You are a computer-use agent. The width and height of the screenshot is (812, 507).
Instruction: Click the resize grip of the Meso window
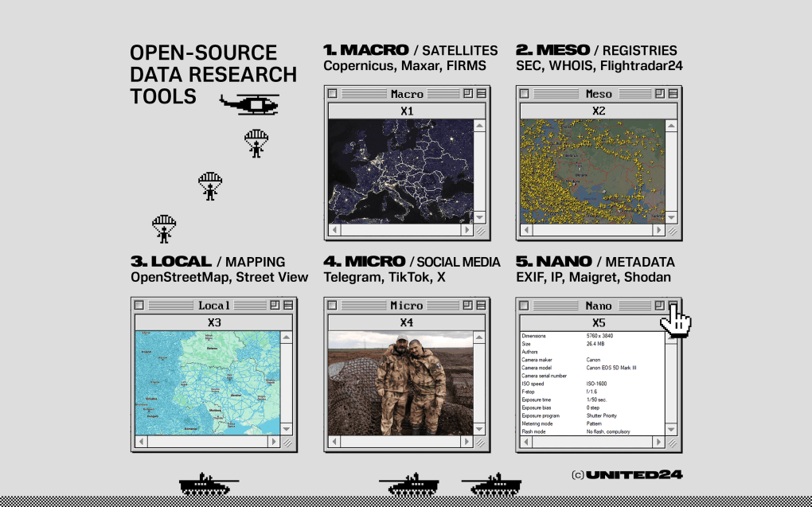pyautogui.click(x=672, y=231)
